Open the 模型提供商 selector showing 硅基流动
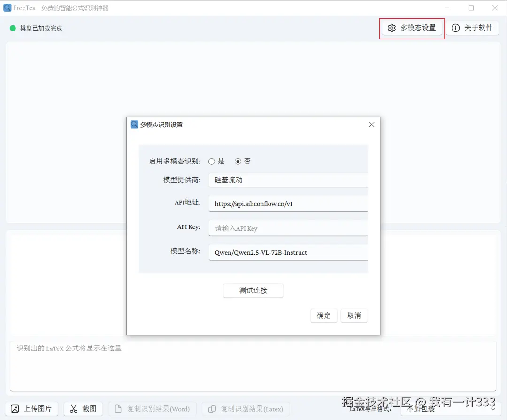 click(x=288, y=180)
